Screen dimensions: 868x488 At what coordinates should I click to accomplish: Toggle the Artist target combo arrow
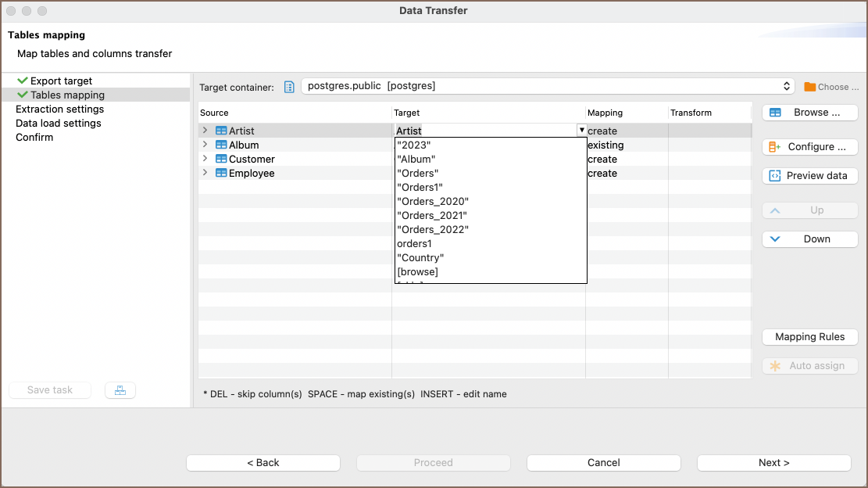click(x=581, y=131)
